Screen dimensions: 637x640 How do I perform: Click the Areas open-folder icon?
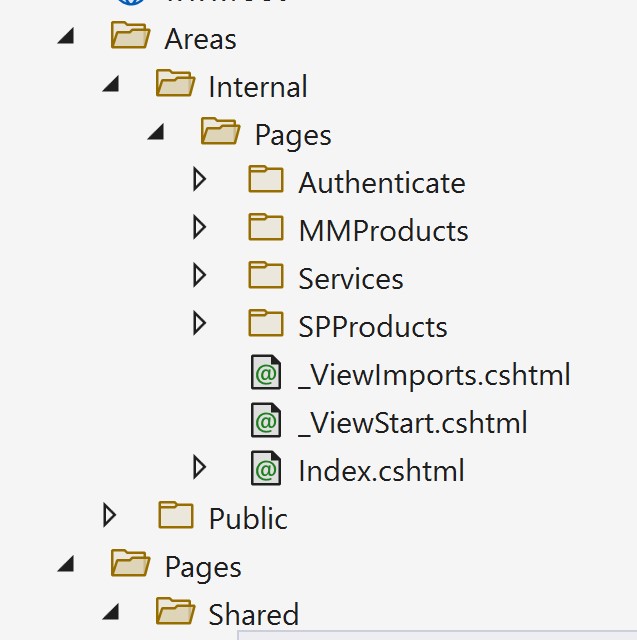coord(131,35)
